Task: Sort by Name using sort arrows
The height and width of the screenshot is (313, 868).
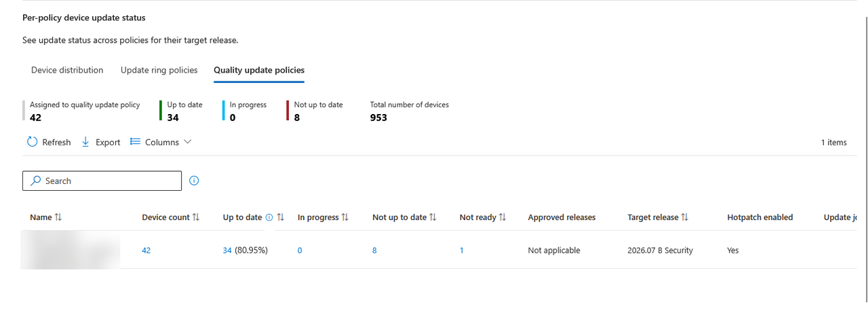Action: coord(58,217)
